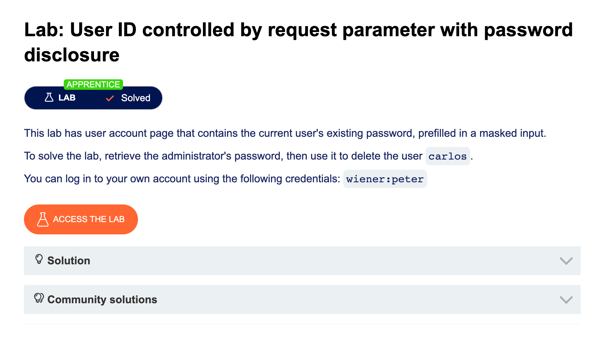Click the flask icon in the LAB badge
595x364 pixels.
click(49, 98)
